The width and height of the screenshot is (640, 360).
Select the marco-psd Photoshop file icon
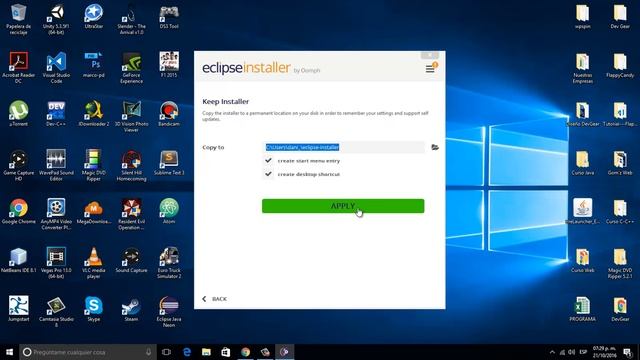tap(93, 65)
